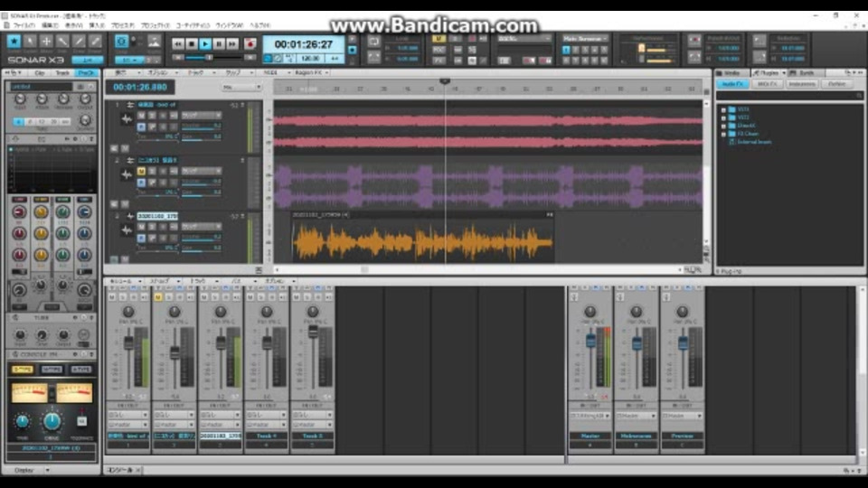Select the Move tool cross icon
Screen dimensions: 868x488
pyautogui.click(x=46, y=41)
